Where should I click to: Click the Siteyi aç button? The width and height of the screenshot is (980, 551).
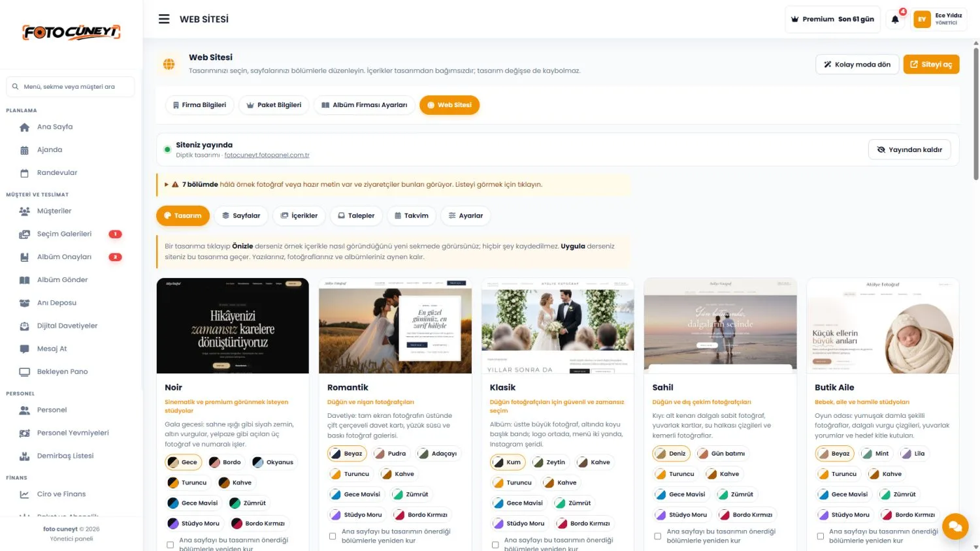pyautogui.click(x=931, y=65)
